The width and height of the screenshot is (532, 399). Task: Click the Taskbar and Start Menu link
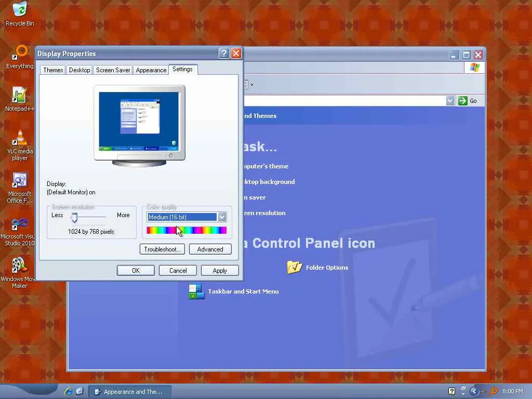click(x=243, y=291)
